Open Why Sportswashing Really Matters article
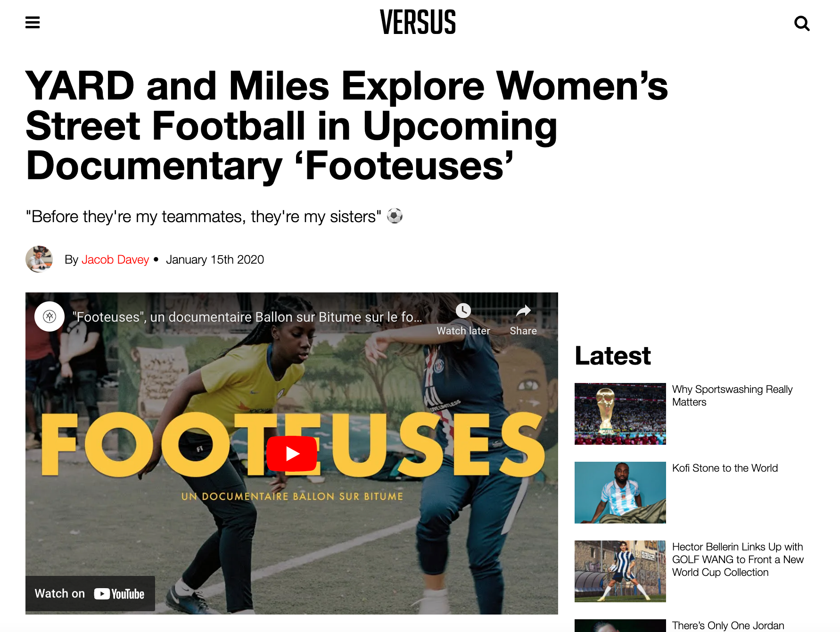Viewport: 840px width, 632px height. 732,396
